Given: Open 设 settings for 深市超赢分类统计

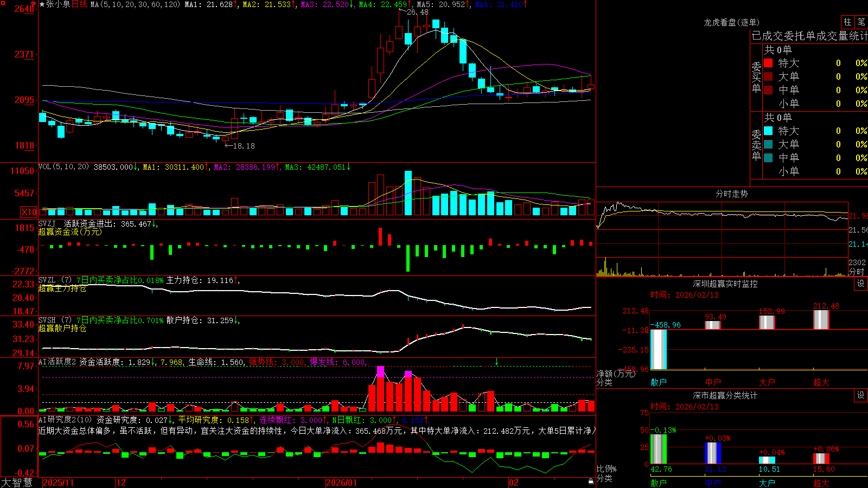Looking at the screenshot, I should [861, 395].
